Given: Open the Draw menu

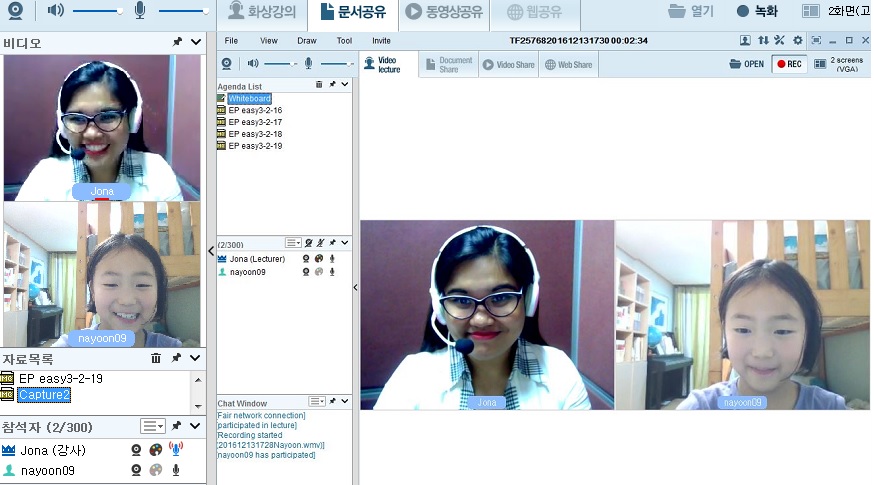Looking at the screenshot, I should (x=306, y=41).
